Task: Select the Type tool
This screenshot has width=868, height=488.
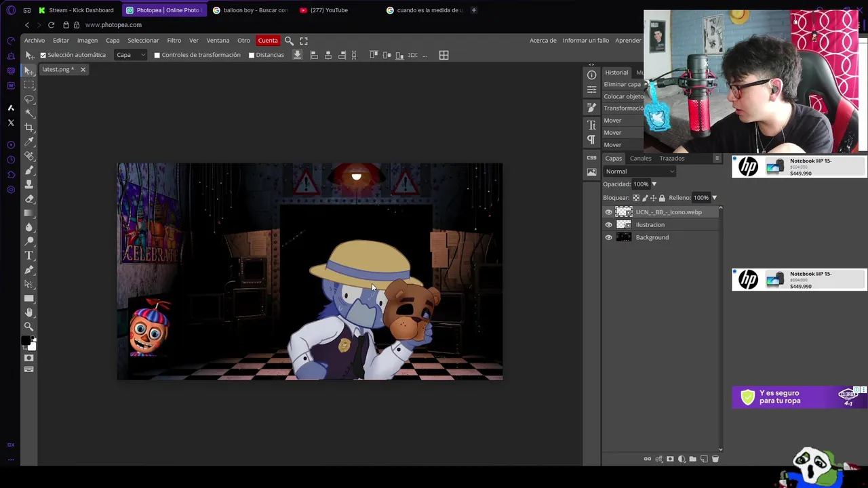Action: tap(29, 256)
